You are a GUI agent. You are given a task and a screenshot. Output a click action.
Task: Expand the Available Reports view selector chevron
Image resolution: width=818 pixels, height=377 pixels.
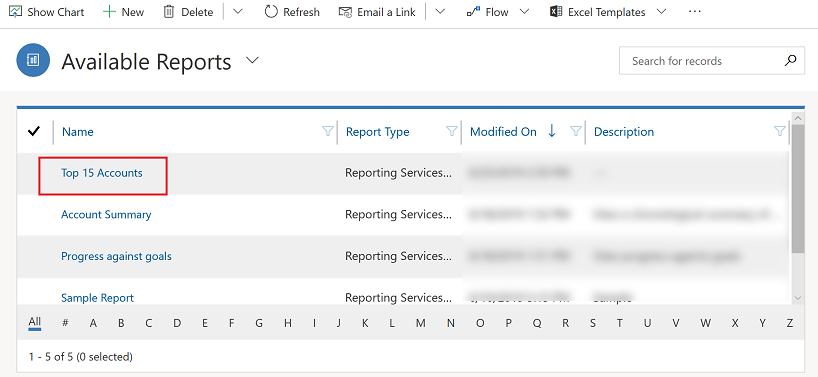click(x=252, y=61)
